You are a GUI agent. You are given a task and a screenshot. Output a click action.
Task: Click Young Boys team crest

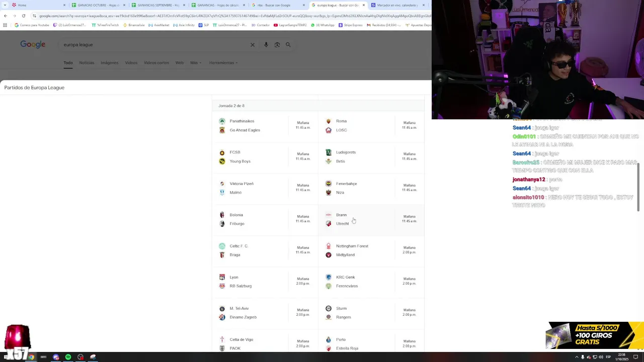pos(222,161)
